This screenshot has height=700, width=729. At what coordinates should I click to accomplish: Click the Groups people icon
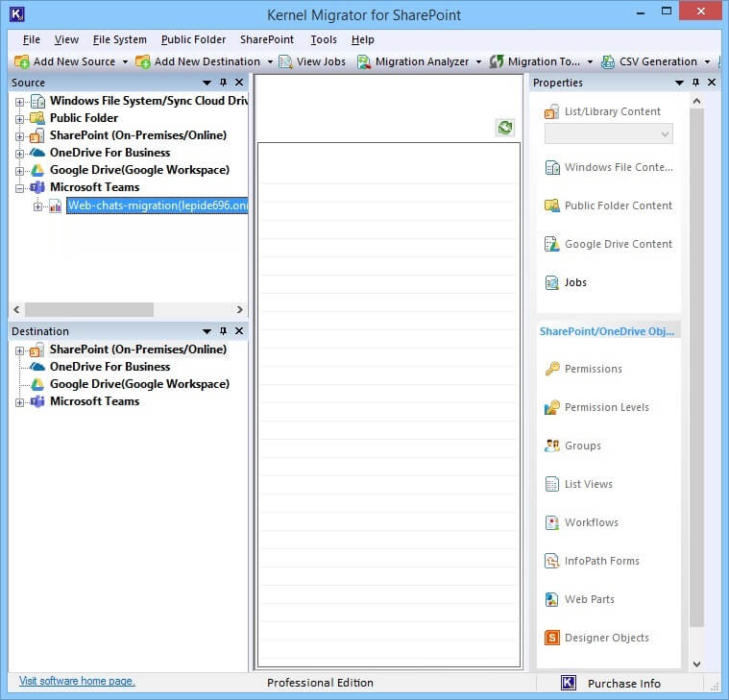tap(552, 446)
